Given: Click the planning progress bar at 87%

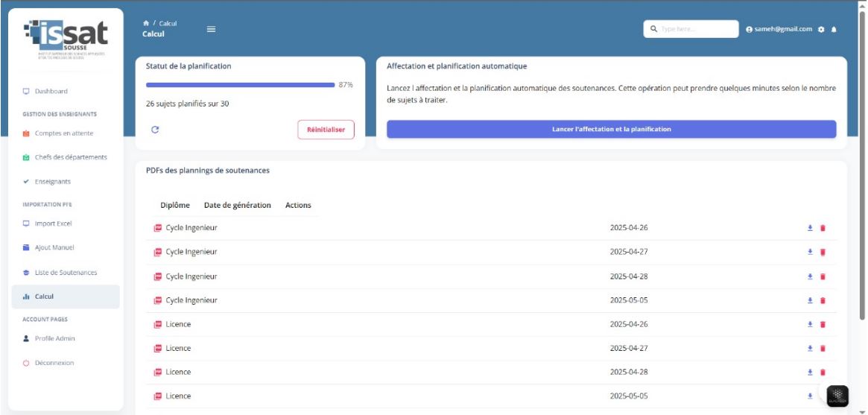Looking at the screenshot, I should pos(240,85).
